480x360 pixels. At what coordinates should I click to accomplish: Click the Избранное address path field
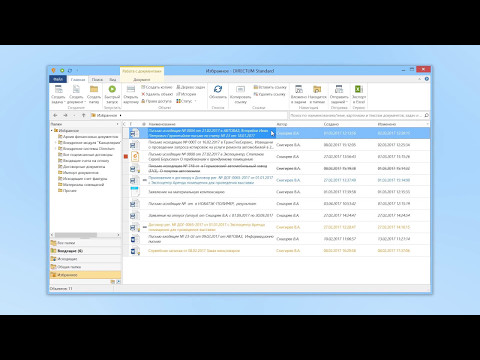pyautogui.click(x=188, y=115)
